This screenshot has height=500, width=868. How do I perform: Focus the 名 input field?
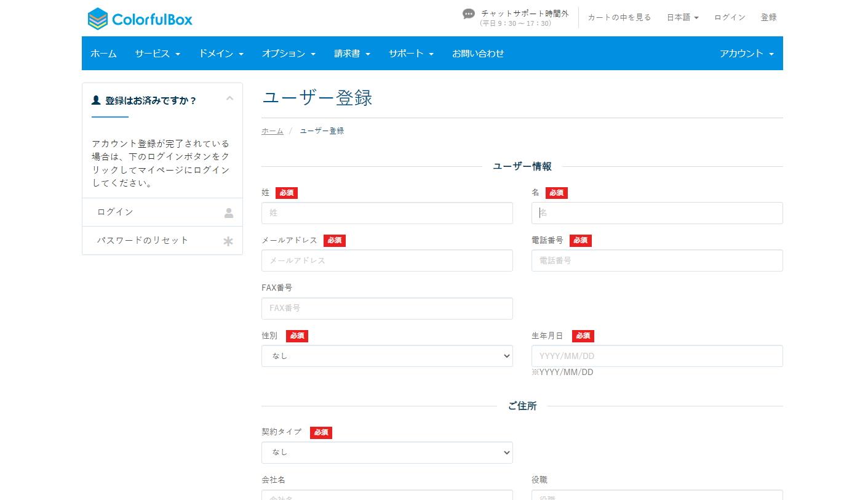click(657, 213)
